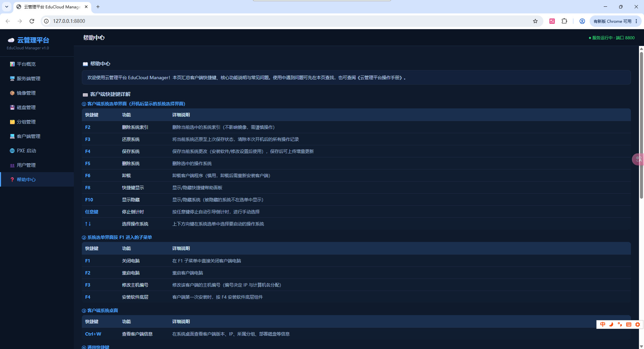Click the 任意键 shortcut cell

[x=92, y=212]
